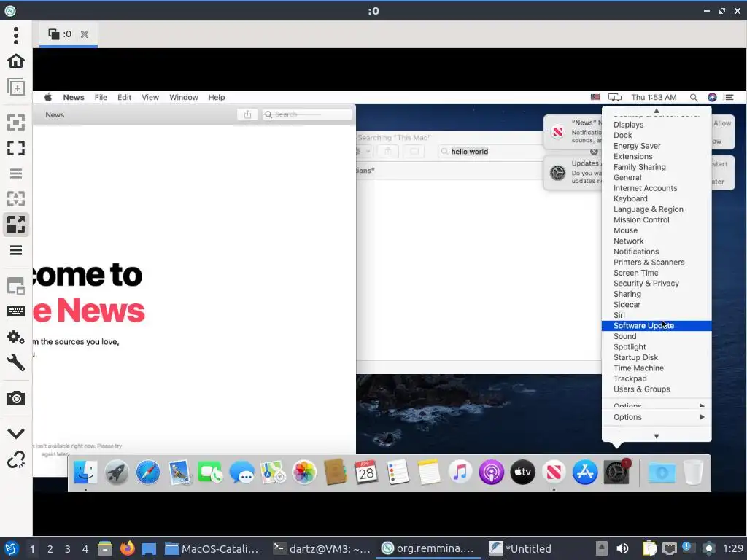Click the News window search field
Screen dimensions: 747x560
(307, 114)
